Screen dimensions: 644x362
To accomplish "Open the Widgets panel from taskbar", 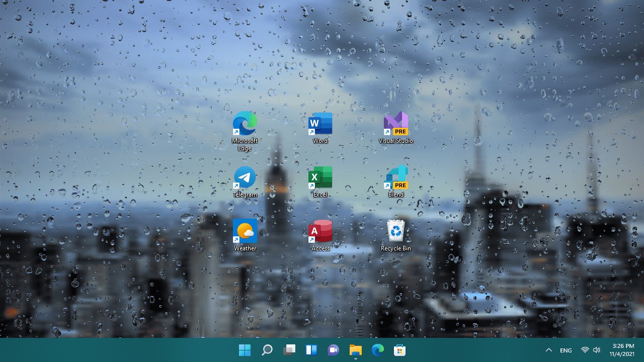I will pyautogui.click(x=311, y=350).
